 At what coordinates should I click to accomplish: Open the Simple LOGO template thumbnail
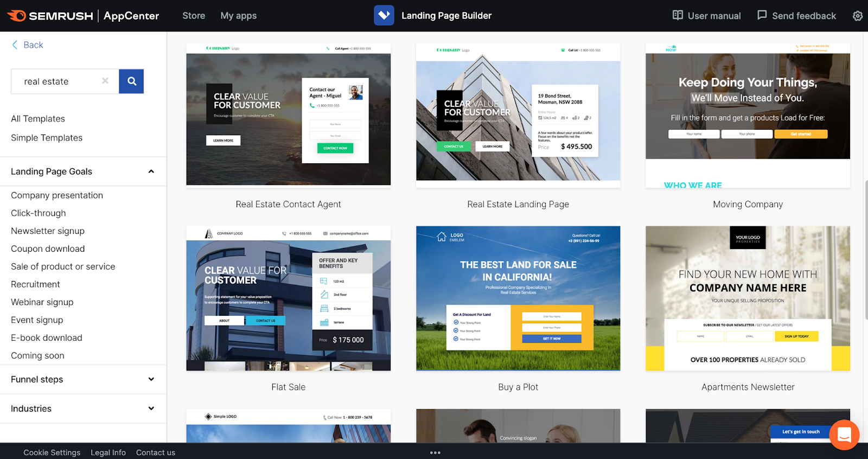click(x=289, y=426)
